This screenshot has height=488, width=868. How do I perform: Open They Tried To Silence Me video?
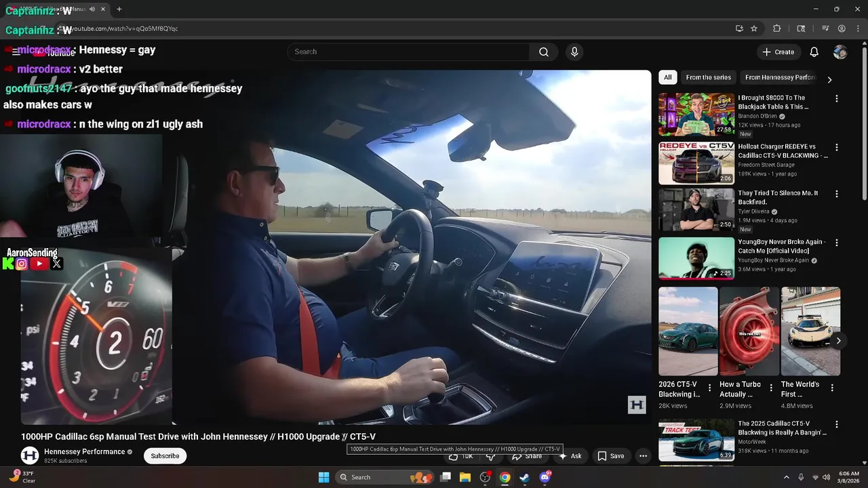click(696, 210)
